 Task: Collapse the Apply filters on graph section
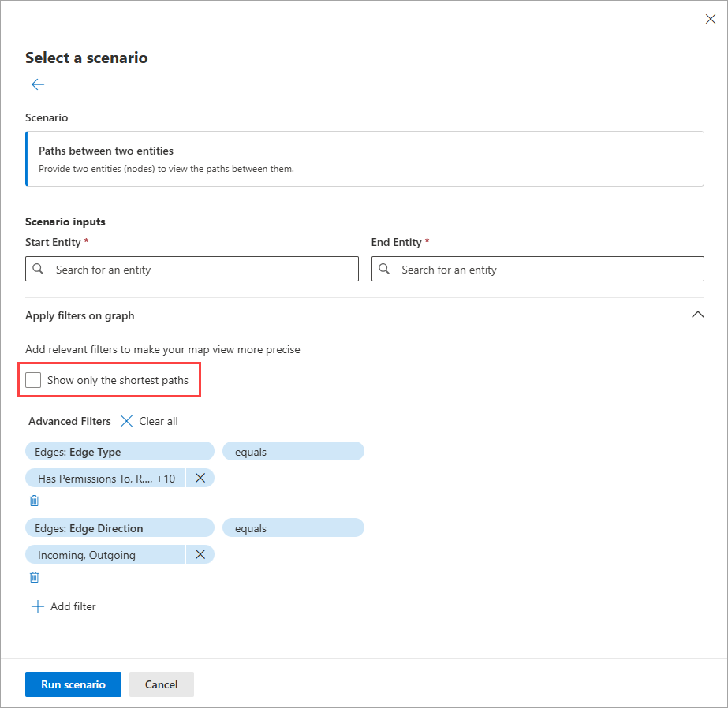click(x=697, y=315)
